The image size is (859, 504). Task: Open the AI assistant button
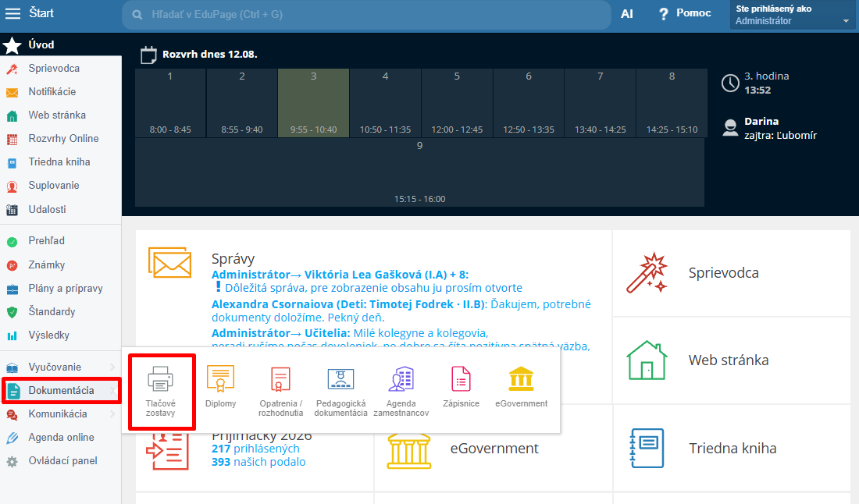tap(627, 14)
